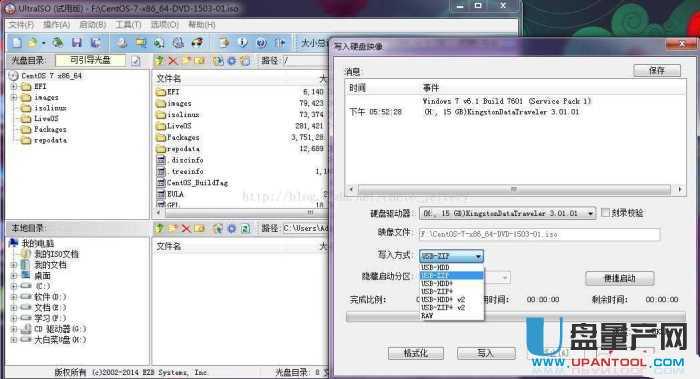Click the write progress bar in the dialog

(516, 317)
